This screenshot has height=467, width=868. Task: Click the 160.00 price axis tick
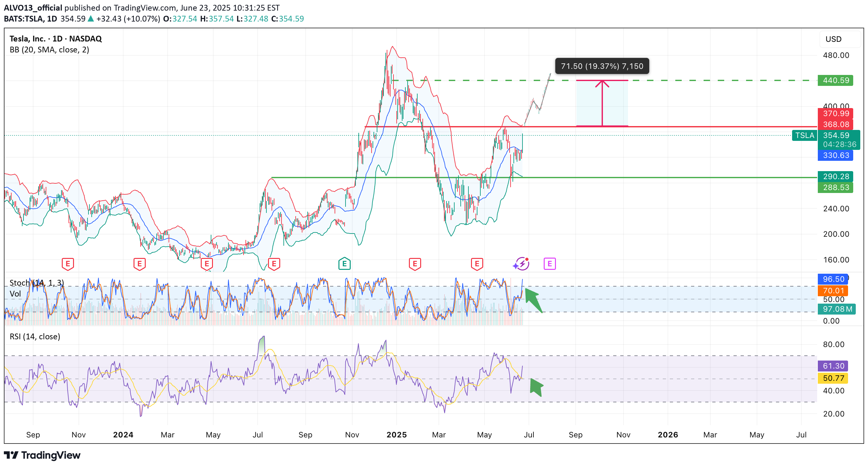click(836, 260)
